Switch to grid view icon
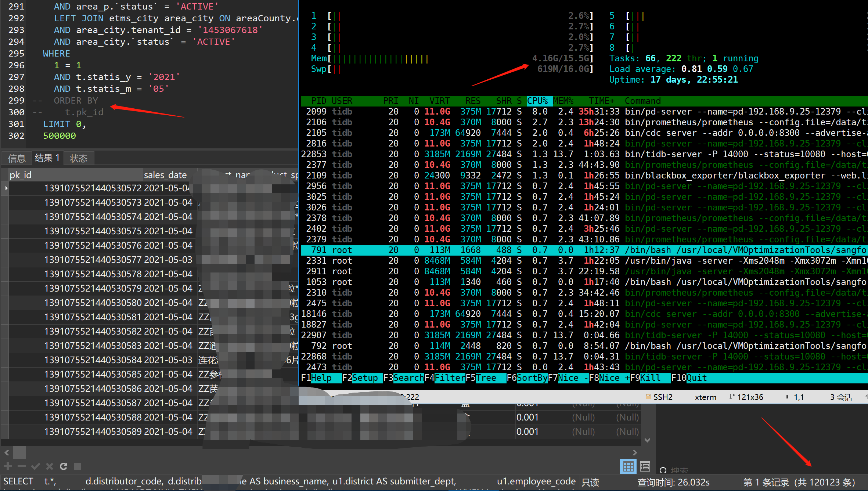Viewport: 868px width, 491px height. pos(628,466)
